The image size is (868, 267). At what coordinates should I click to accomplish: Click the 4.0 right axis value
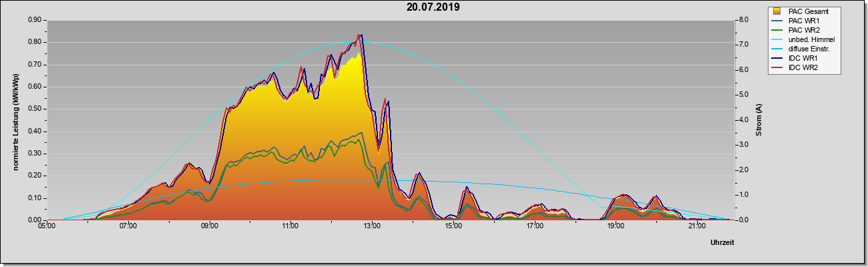(x=742, y=120)
